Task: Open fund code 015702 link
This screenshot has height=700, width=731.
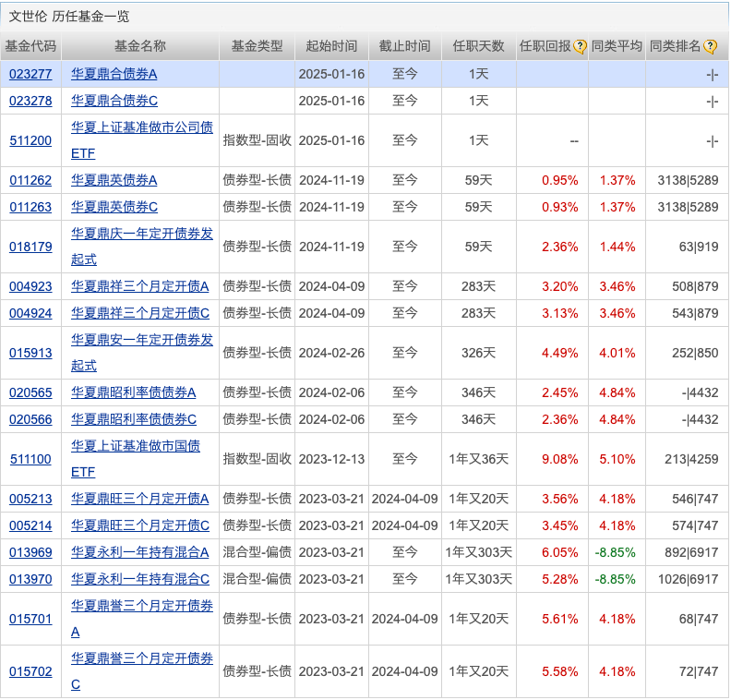Action: tap(30, 671)
